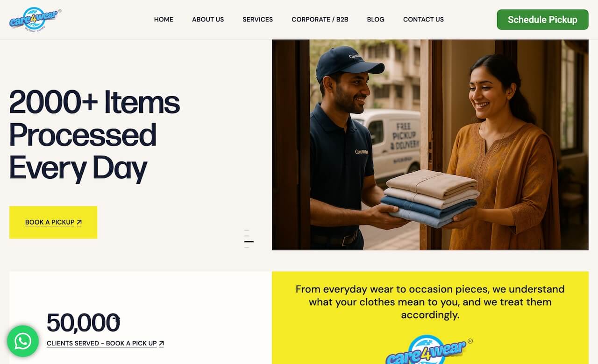Select the active black slide indicator dash
The height and width of the screenshot is (364, 598).
(x=249, y=242)
